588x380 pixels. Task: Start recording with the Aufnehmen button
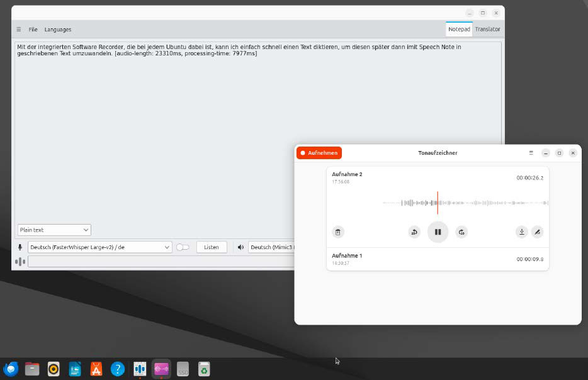pos(319,153)
